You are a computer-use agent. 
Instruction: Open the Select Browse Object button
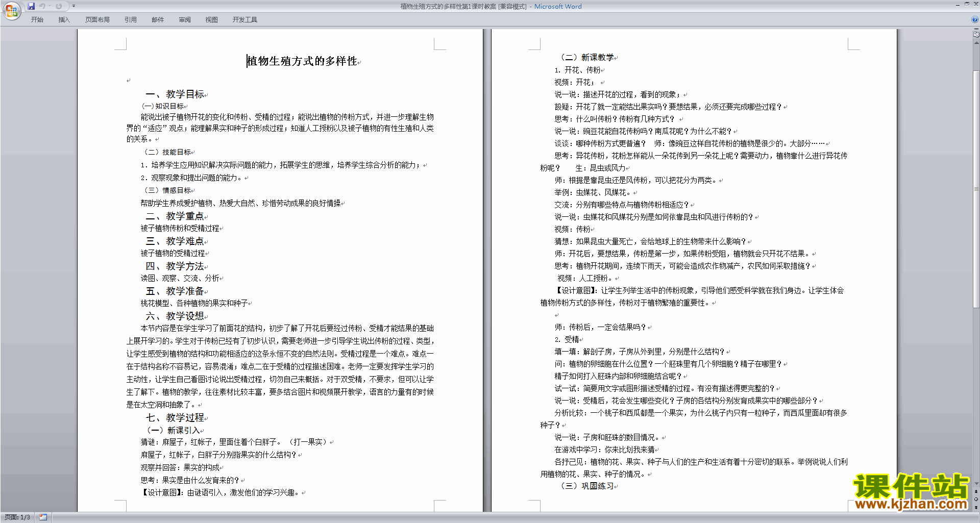tap(976, 500)
